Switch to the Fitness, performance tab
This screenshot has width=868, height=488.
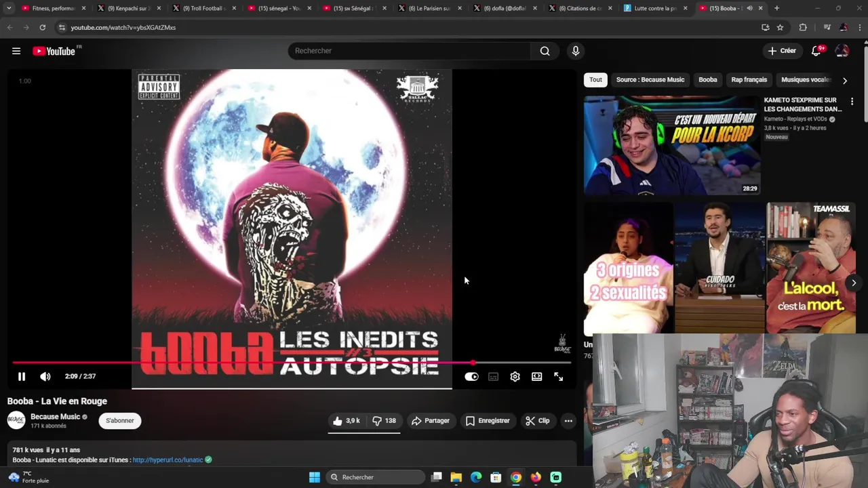pyautogui.click(x=54, y=9)
